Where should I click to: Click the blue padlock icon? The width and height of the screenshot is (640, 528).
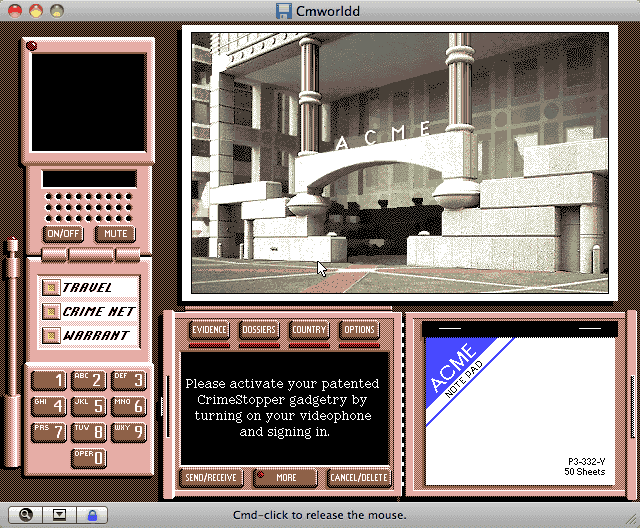(x=93, y=515)
